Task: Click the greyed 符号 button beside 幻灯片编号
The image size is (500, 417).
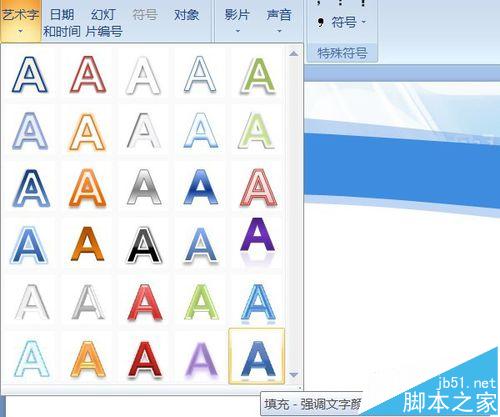Action: [x=145, y=15]
